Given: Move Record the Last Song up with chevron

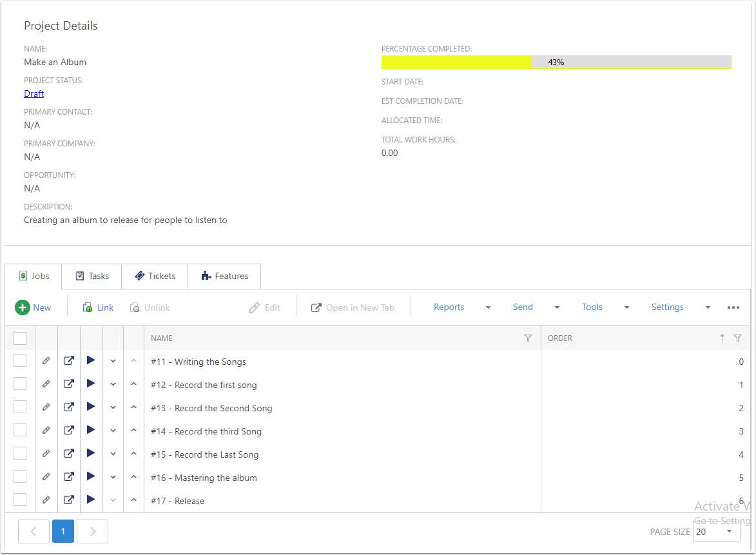Looking at the screenshot, I should click(134, 454).
